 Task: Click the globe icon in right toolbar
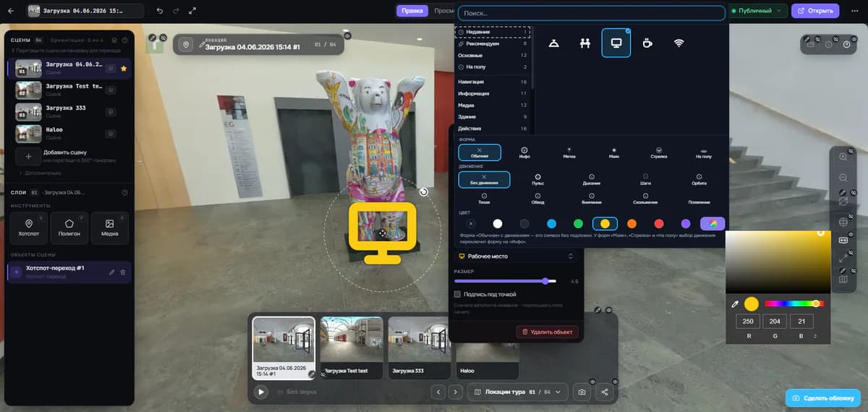(843, 222)
